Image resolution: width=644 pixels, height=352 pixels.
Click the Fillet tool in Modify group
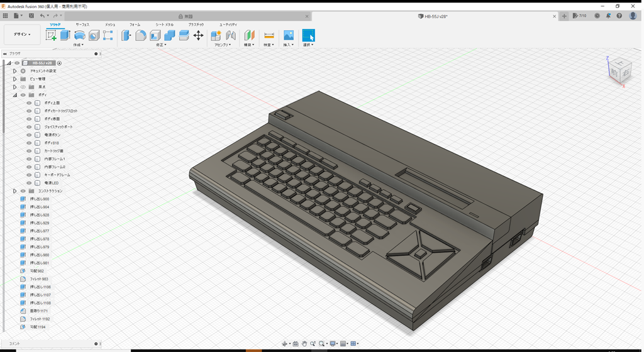(x=141, y=36)
